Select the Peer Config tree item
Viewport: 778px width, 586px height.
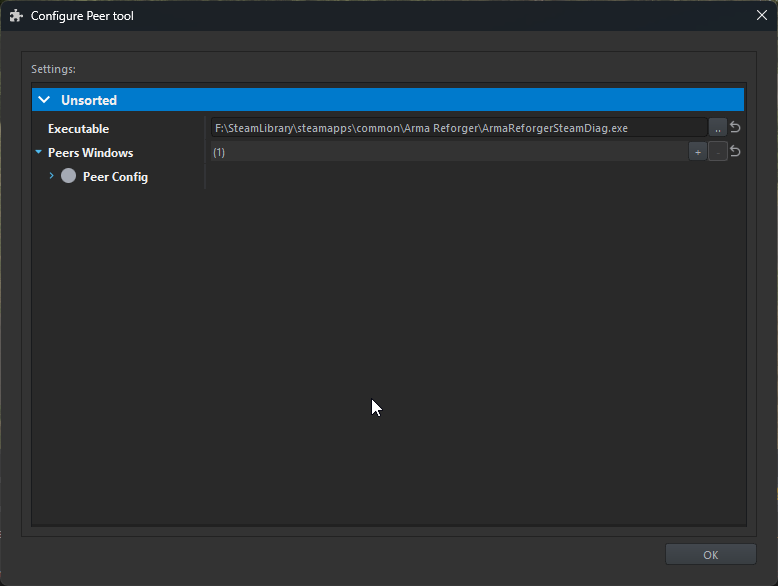pyautogui.click(x=115, y=177)
